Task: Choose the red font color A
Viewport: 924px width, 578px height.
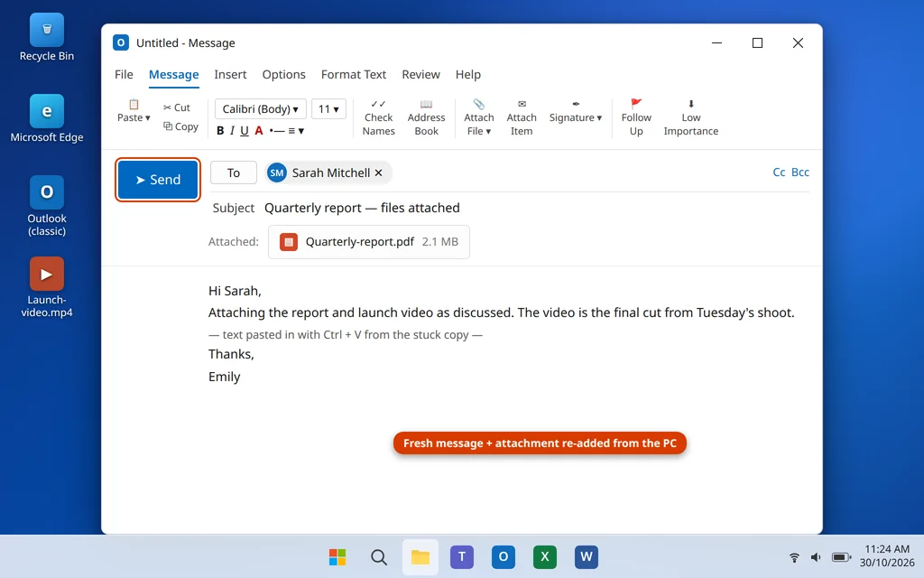Action: (x=259, y=131)
